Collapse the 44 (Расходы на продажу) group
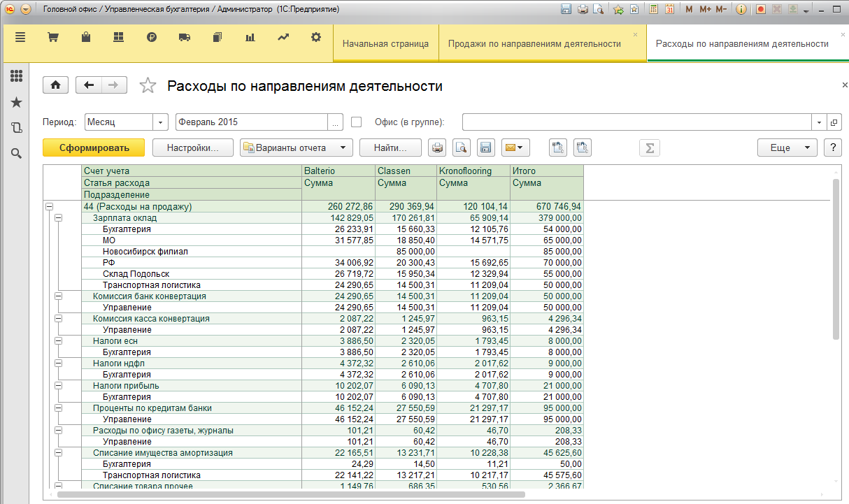849x504 pixels. click(49, 207)
